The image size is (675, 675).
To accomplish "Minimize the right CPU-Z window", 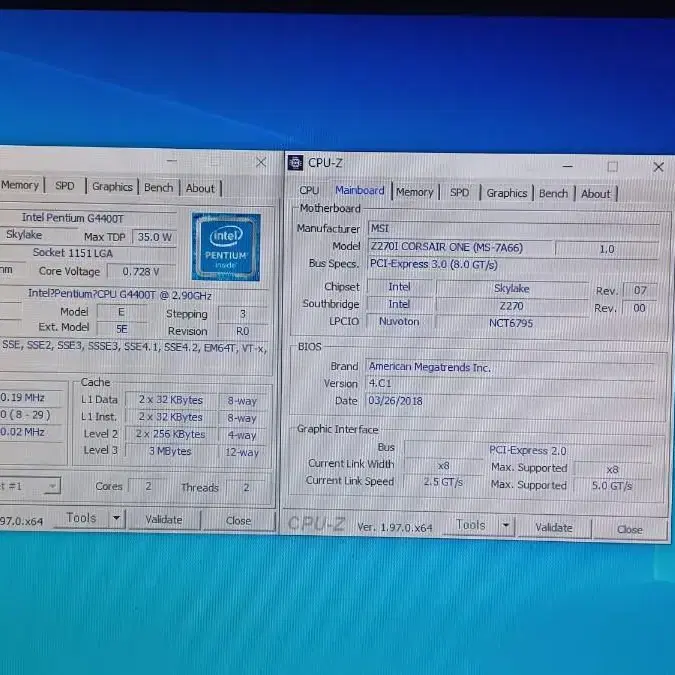I will [567, 166].
